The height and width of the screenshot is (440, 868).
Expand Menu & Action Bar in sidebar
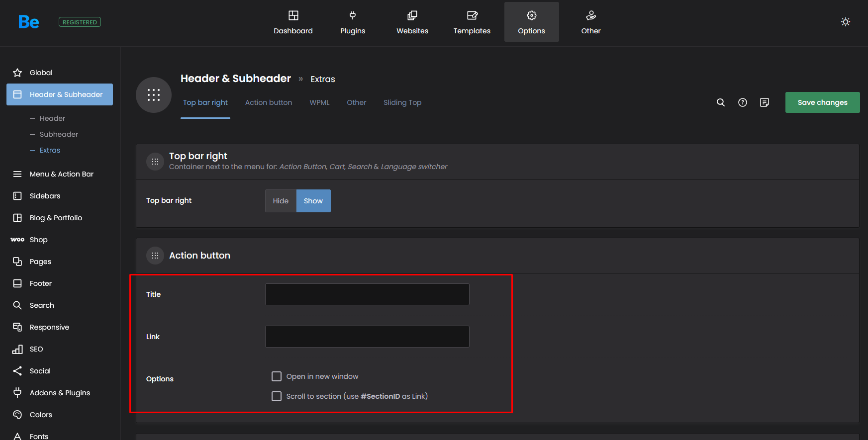pyautogui.click(x=61, y=174)
